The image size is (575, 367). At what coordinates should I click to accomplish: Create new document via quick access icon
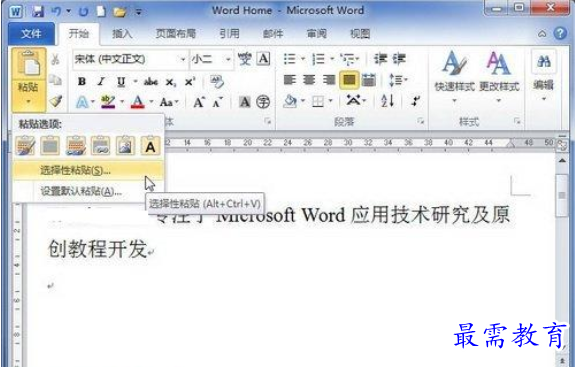(x=101, y=12)
